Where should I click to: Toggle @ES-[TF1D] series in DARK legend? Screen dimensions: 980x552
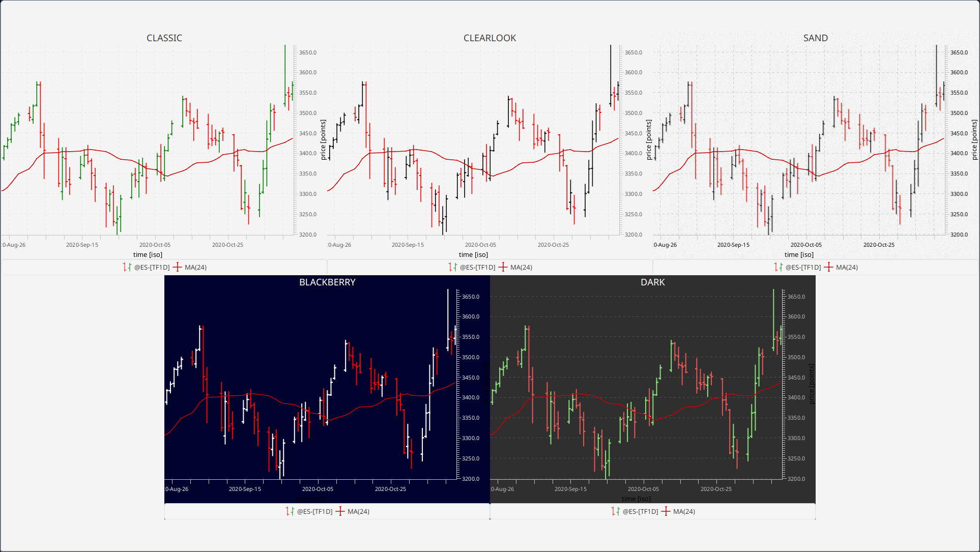click(640, 511)
